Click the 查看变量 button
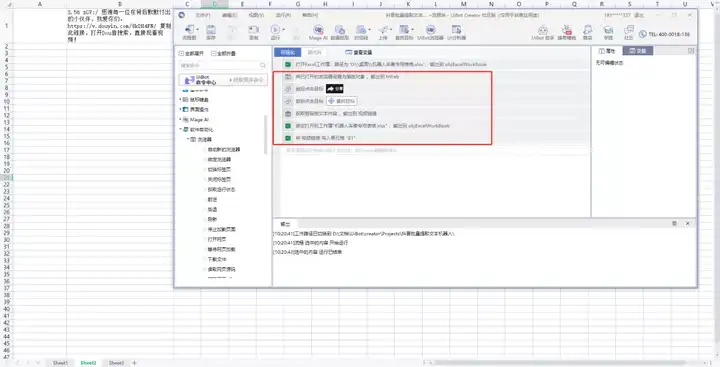 [359, 52]
